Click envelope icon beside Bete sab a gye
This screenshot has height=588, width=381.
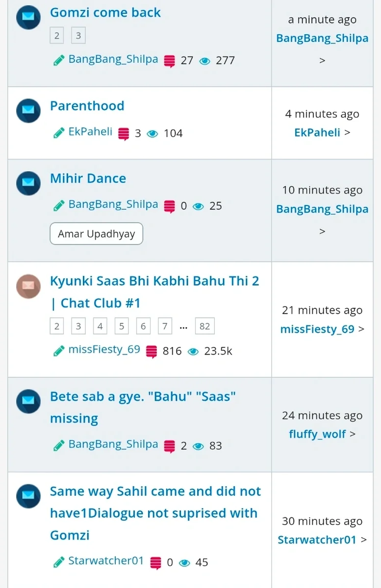[x=28, y=401]
